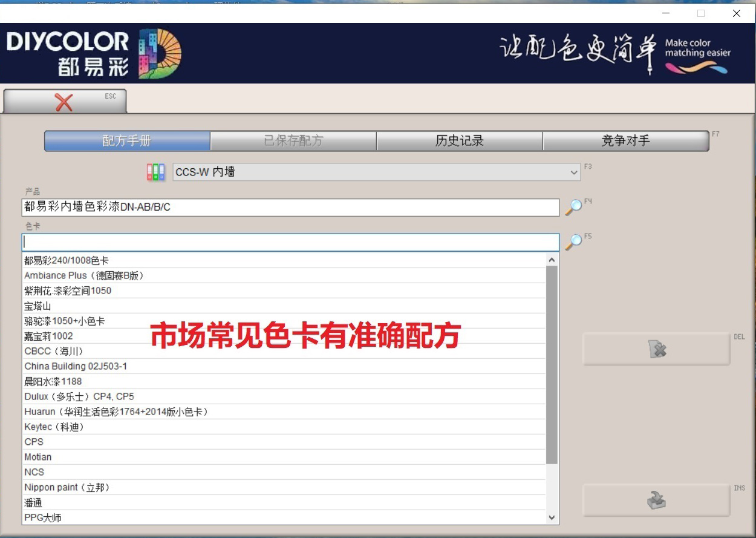Switch to the 已保存配方 tab
This screenshot has height=538, width=756.
pyautogui.click(x=293, y=140)
